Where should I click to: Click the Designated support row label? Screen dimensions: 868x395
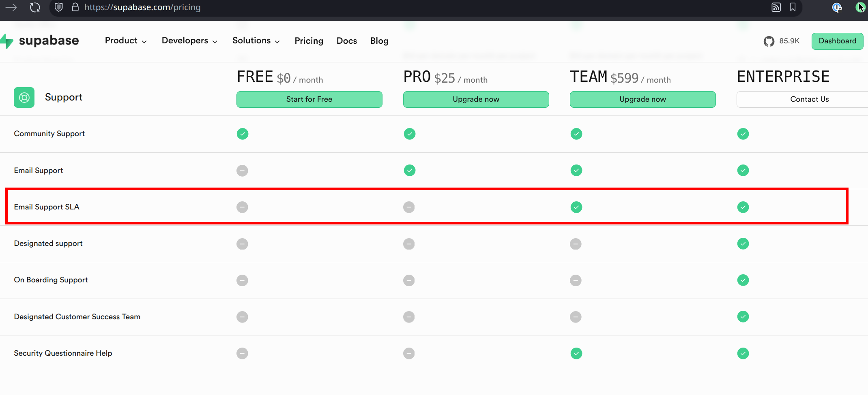click(x=48, y=243)
